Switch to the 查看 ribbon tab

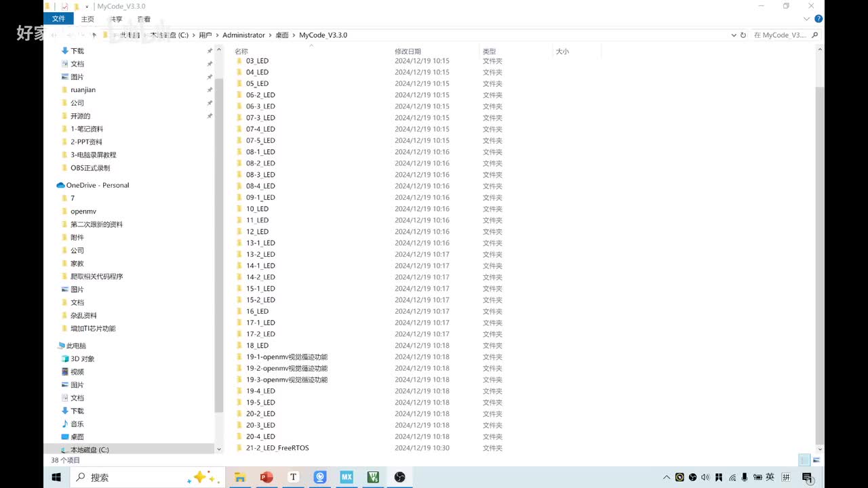[x=144, y=19]
